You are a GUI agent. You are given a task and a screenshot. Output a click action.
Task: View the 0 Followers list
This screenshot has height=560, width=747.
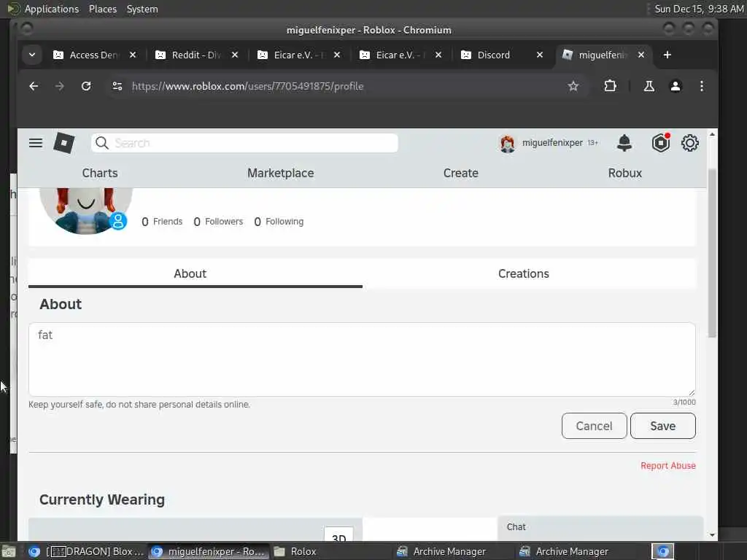tap(218, 222)
